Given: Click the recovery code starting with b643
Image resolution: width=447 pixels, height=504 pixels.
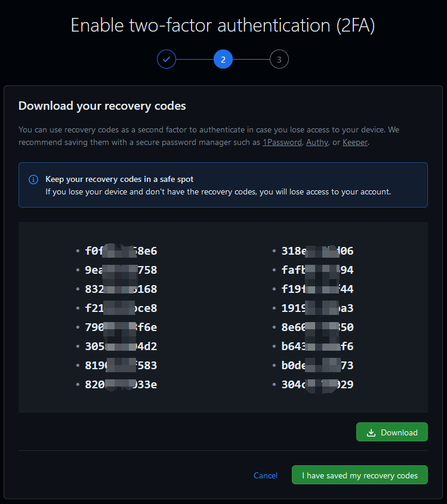Looking at the screenshot, I should point(317,346).
